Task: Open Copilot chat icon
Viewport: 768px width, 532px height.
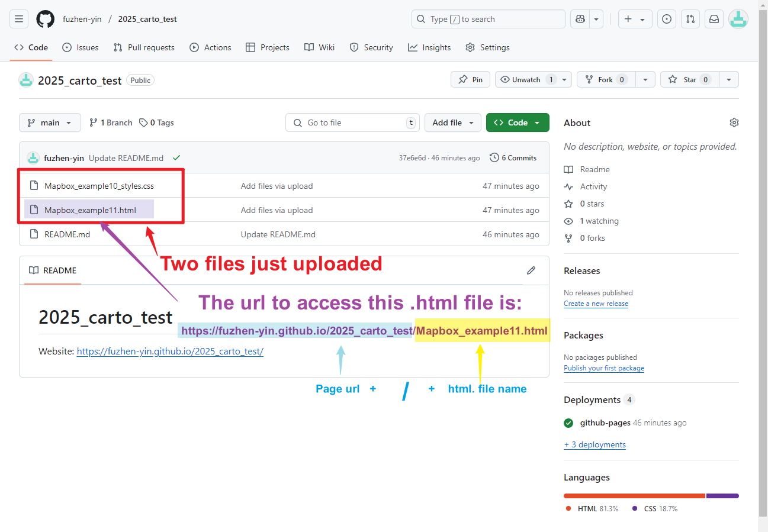Action: coord(580,19)
